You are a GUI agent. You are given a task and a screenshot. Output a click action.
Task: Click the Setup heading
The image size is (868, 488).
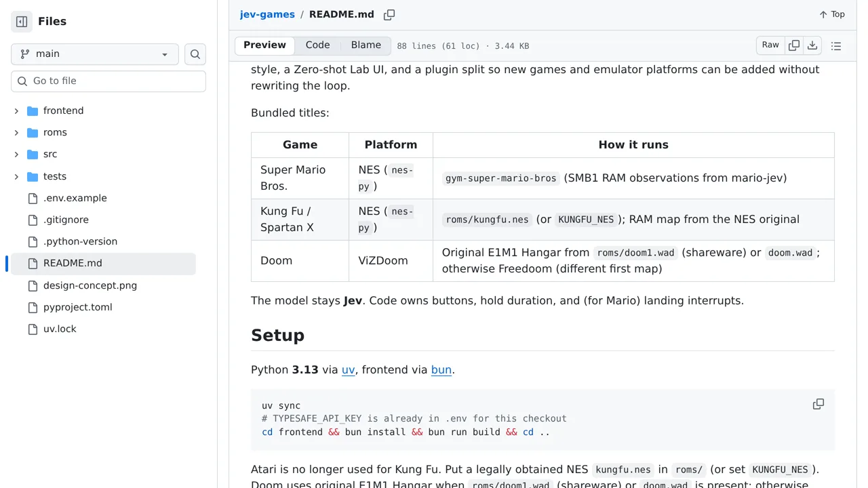point(277,335)
